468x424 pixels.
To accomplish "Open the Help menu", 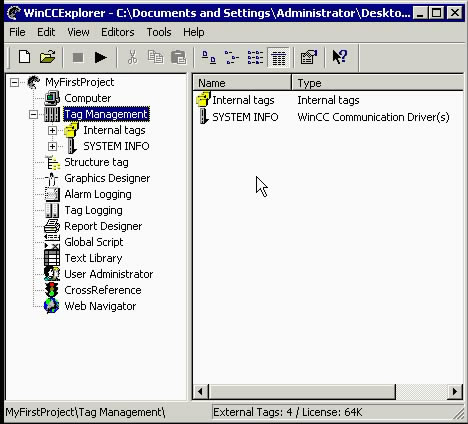I will coord(194,32).
